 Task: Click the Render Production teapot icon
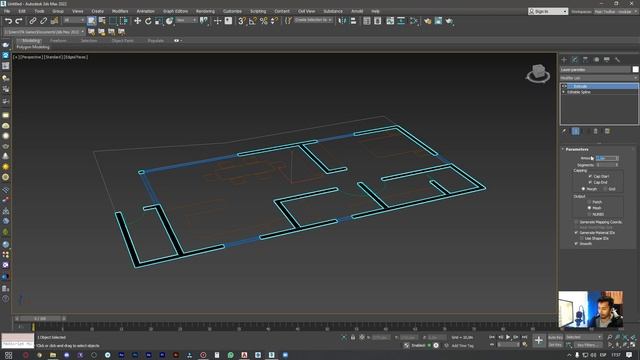click(x=449, y=20)
